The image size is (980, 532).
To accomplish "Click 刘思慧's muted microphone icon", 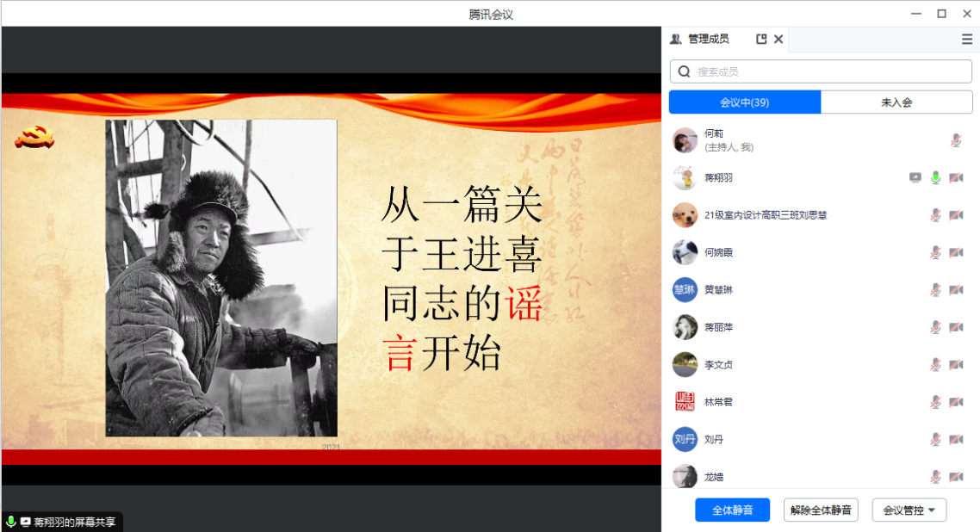I will pyautogui.click(x=936, y=215).
